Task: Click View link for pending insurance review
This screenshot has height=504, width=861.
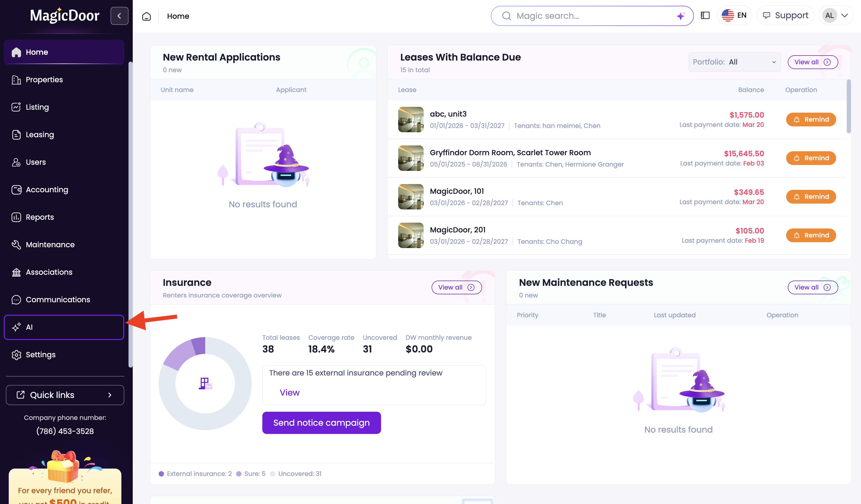Action: tap(289, 393)
